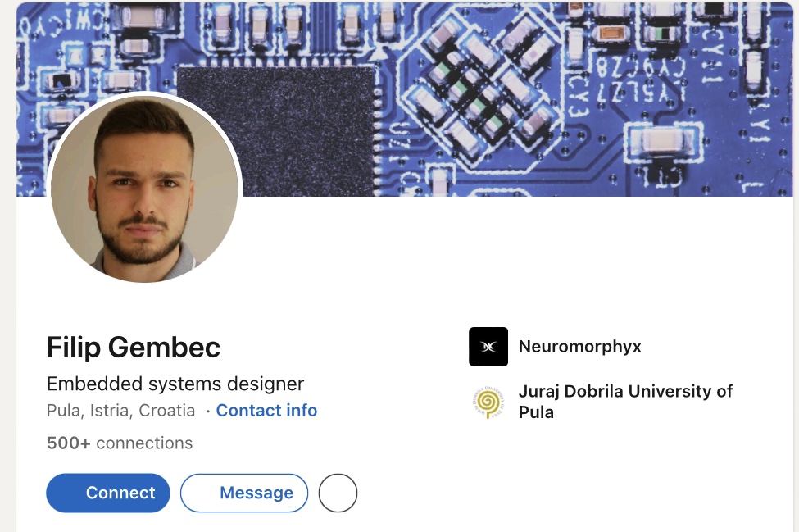Open a Message to Filip Gembec
The height and width of the screenshot is (532, 799).
tap(244, 493)
